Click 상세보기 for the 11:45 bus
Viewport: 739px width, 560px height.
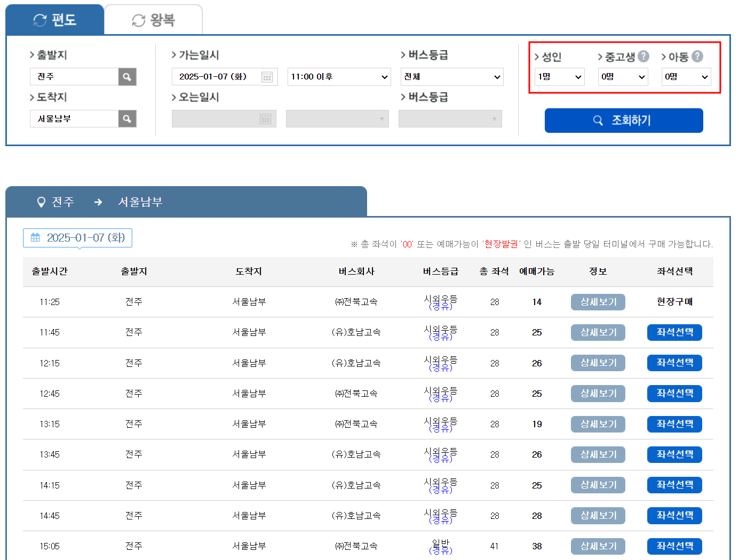click(598, 332)
